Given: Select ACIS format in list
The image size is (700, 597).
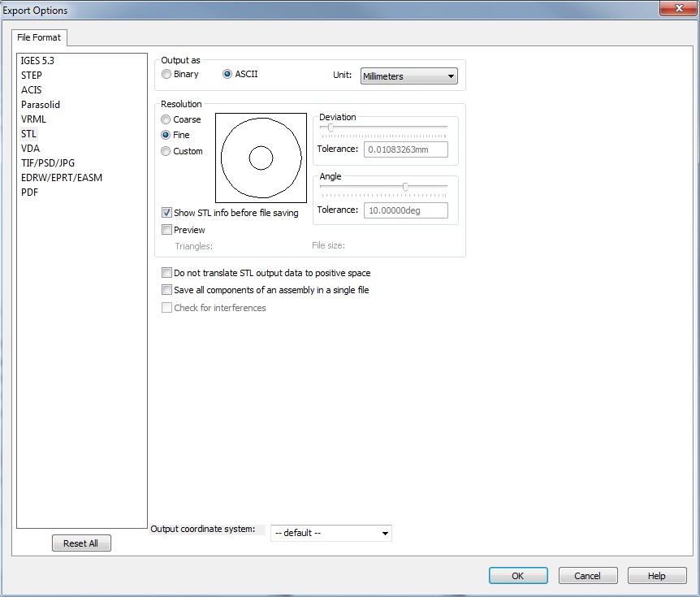Looking at the screenshot, I should pos(31,90).
